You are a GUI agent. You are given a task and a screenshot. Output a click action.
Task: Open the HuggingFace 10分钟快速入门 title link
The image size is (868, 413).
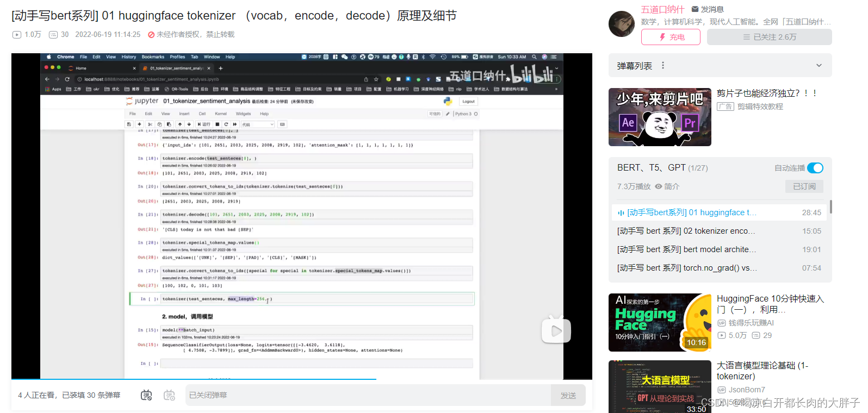click(x=770, y=304)
